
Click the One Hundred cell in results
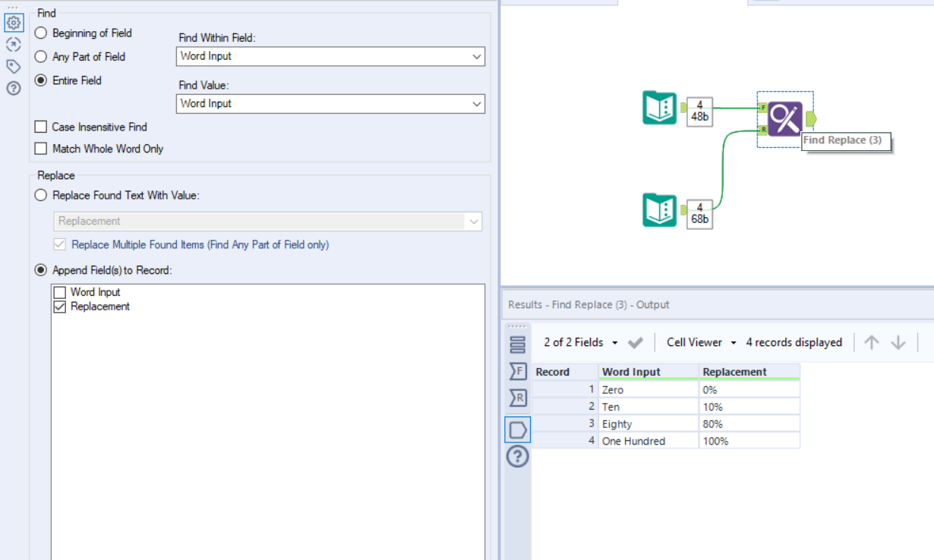point(633,441)
